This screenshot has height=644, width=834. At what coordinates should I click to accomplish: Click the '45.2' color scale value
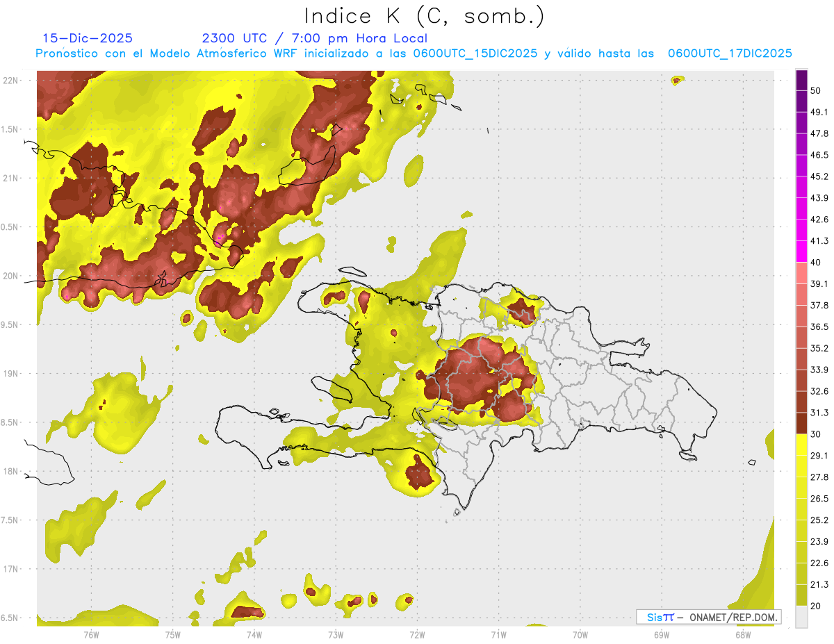[x=820, y=177]
